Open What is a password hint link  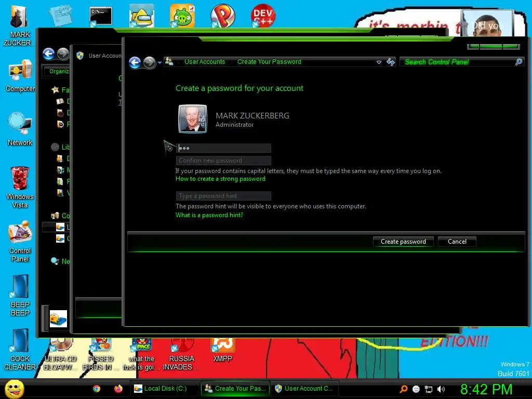(209, 215)
